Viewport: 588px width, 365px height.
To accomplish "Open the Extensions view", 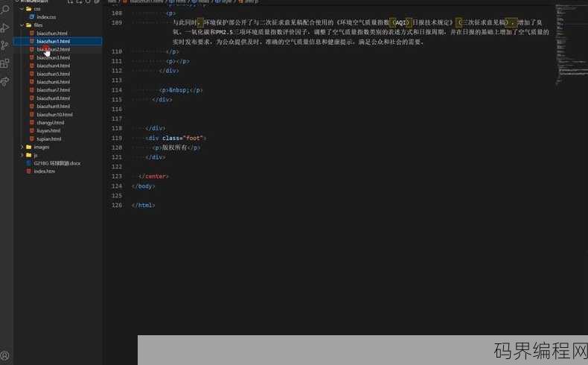I will pos(5,63).
